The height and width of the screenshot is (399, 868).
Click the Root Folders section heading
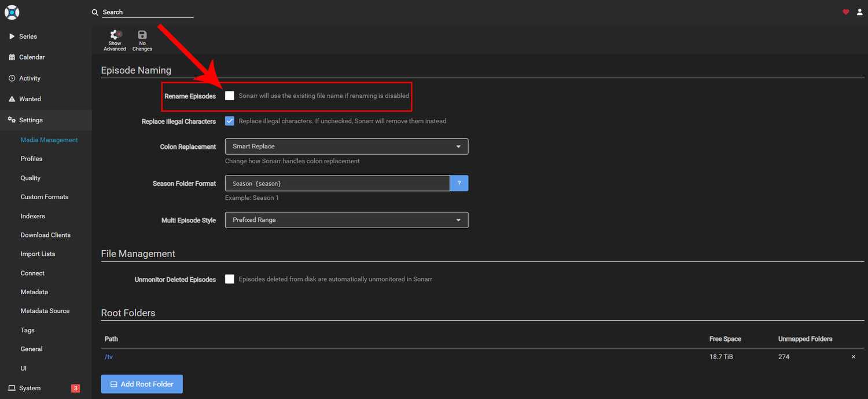128,313
